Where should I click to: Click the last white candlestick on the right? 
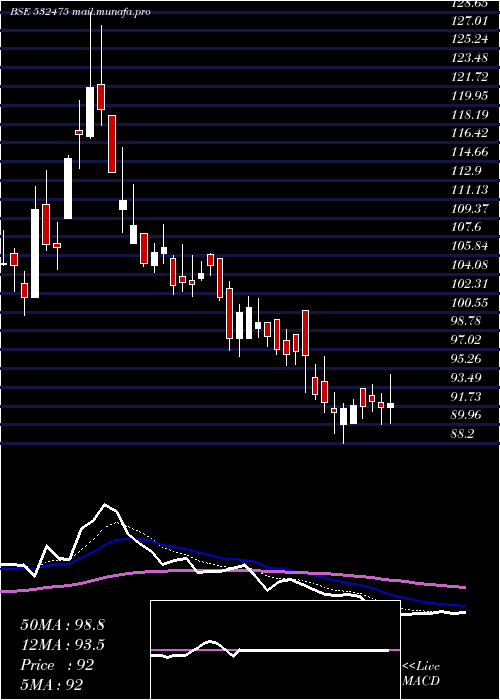point(390,405)
